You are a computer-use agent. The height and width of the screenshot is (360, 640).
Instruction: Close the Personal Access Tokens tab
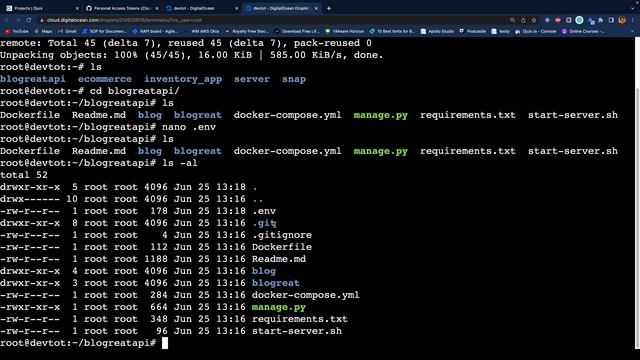157,8
